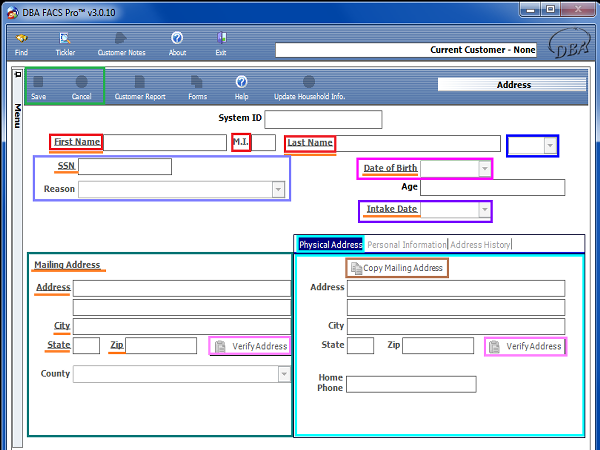Open the Intake Date picker

(484, 210)
